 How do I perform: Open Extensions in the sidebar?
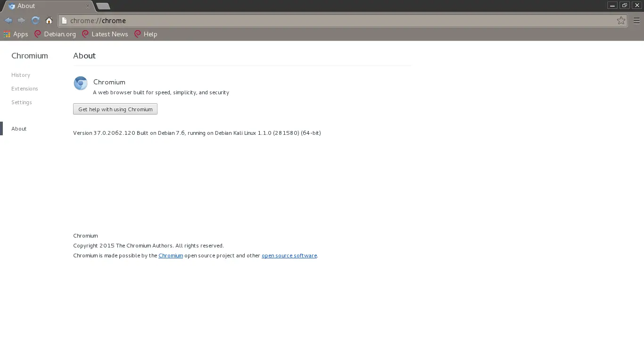(25, 89)
